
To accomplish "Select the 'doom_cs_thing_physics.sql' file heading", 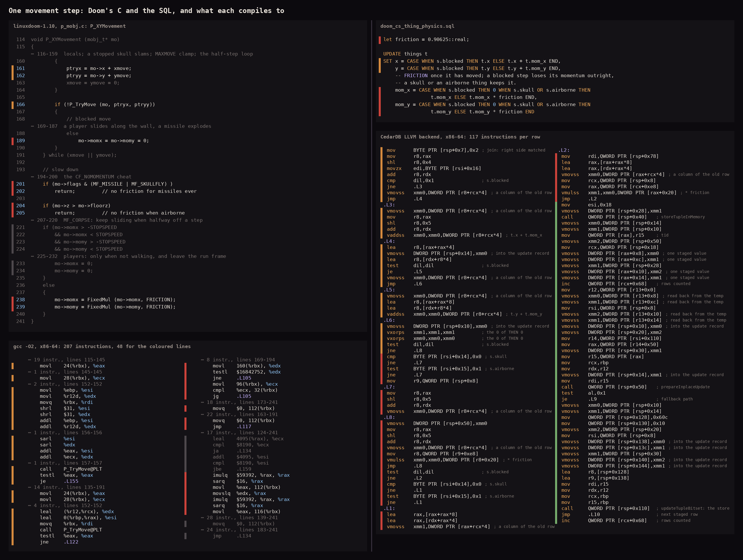I will 417,26.
